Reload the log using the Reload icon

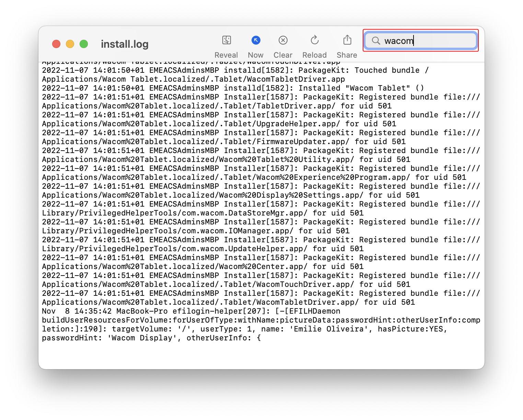(x=314, y=40)
